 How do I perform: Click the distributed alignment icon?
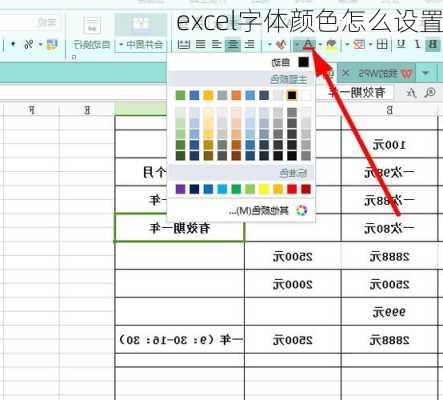[184, 44]
